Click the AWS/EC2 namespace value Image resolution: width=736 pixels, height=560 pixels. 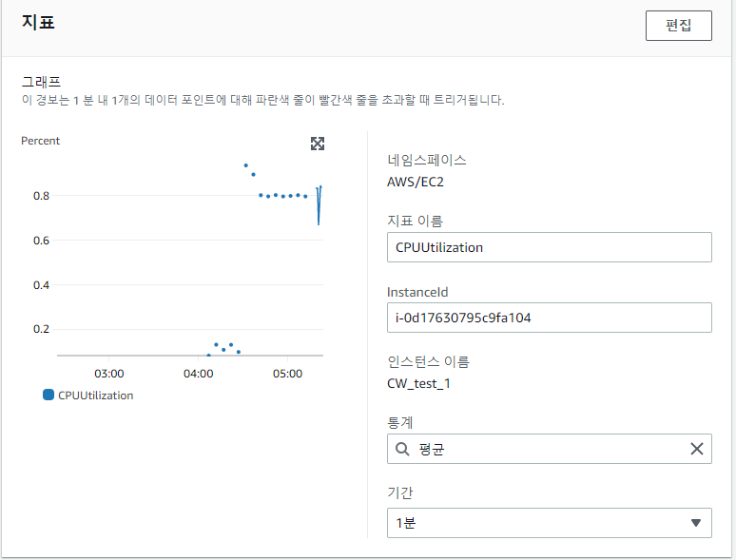(416, 182)
